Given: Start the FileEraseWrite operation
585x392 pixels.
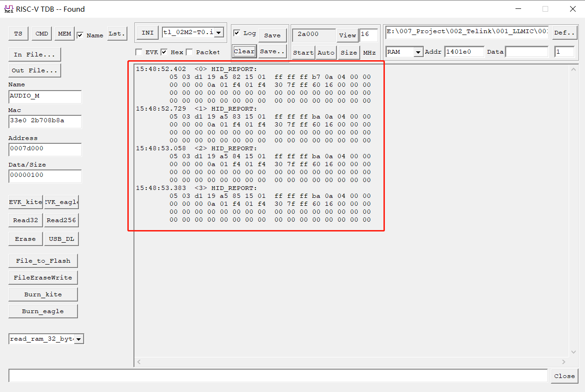Looking at the screenshot, I should coord(43,277).
